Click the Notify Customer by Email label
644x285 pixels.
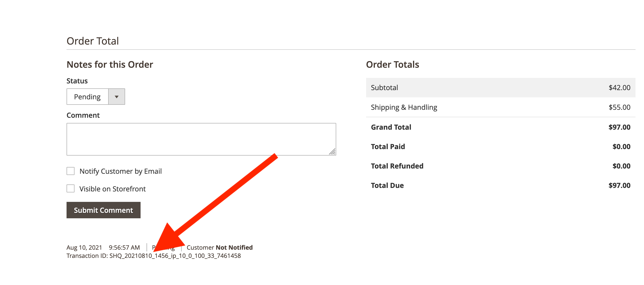click(x=120, y=171)
